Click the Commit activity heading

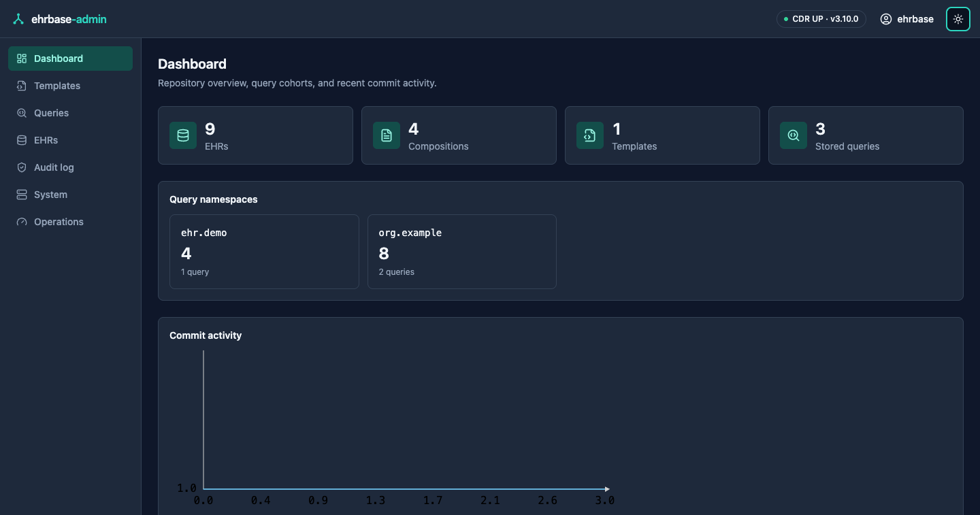pyautogui.click(x=206, y=335)
